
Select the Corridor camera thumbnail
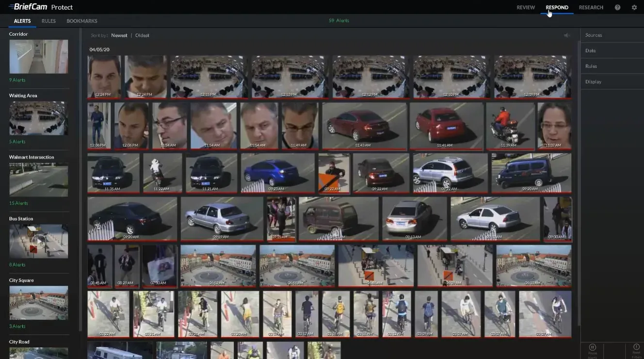coord(39,57)
